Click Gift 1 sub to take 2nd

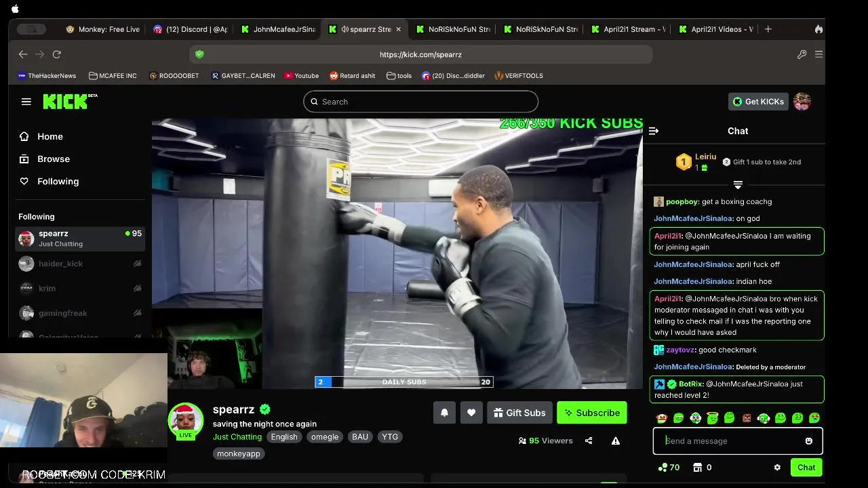point(762,162)
